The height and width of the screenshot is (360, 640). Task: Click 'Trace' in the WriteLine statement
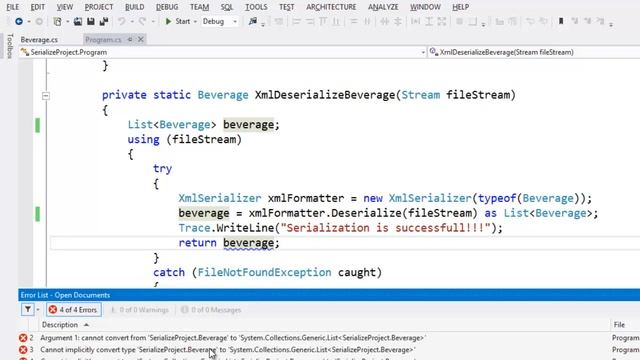click(x=194, y=228)
